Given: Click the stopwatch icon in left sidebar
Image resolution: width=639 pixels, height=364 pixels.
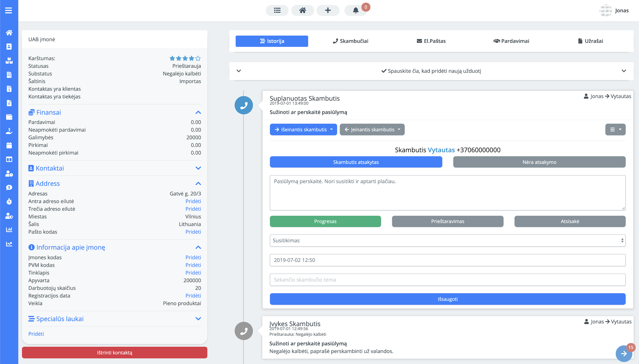Looking at the screenshot, I should click(9, 201).
